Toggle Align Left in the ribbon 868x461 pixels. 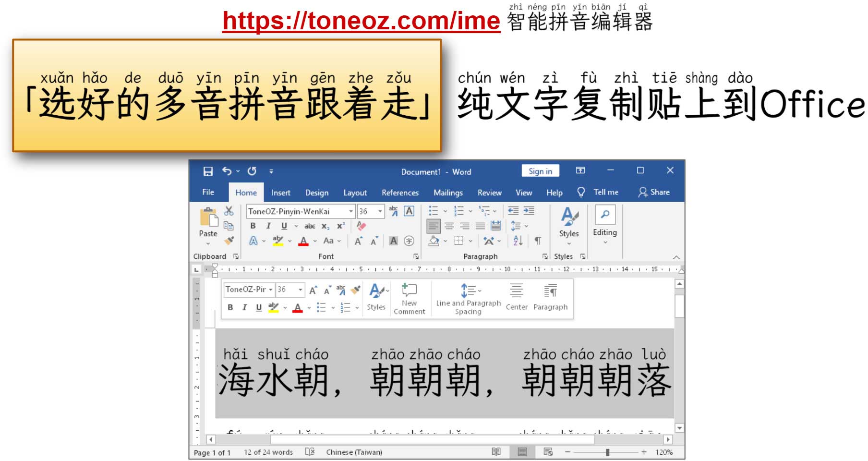[433, 226]
